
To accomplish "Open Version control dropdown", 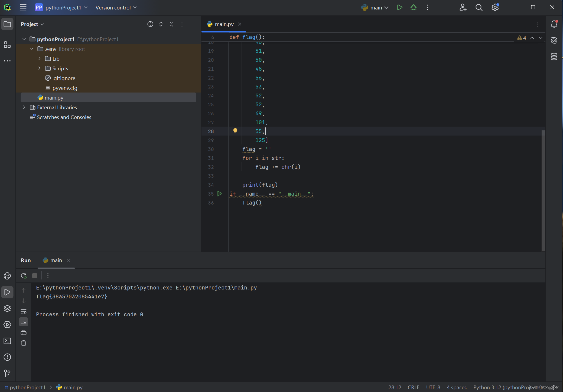I will (116, 8).
